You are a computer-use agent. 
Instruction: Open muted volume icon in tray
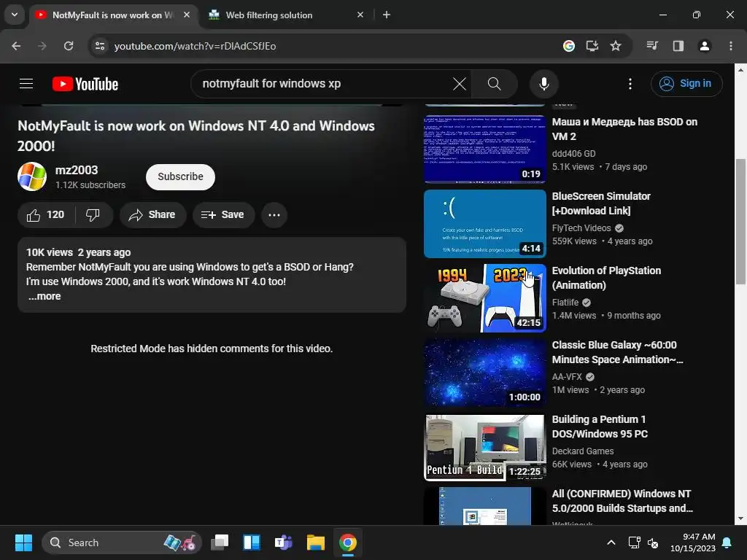[653, 542]
